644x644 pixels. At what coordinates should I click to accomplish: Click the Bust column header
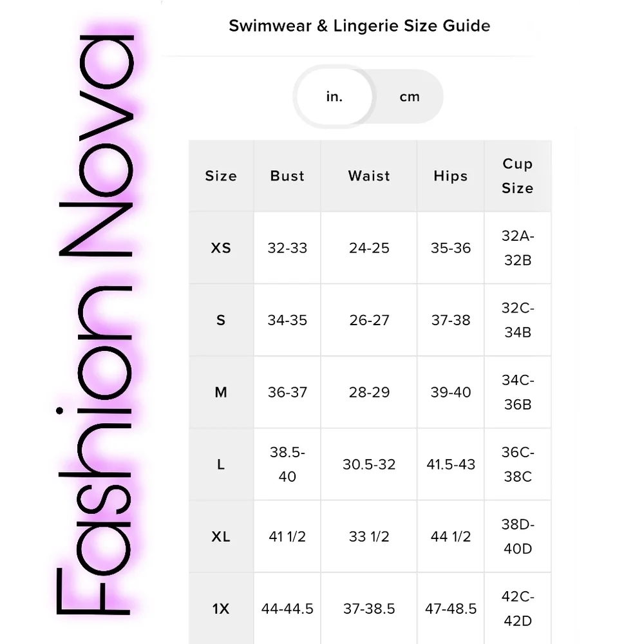287,176
